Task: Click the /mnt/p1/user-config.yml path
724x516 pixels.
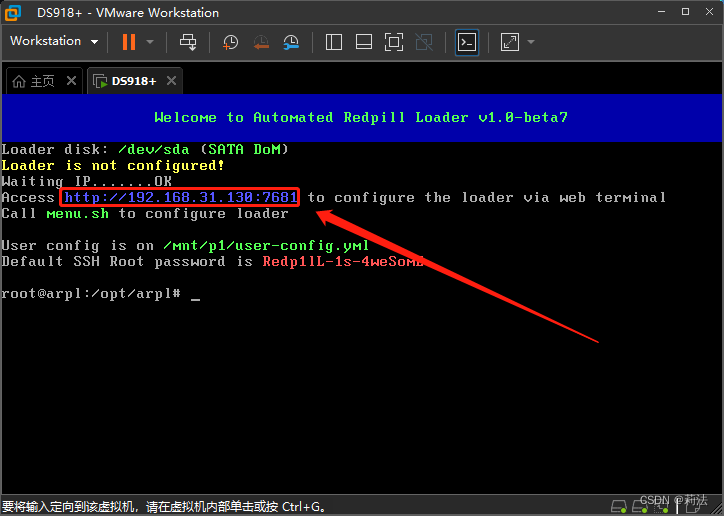Action: pos(266,246)
